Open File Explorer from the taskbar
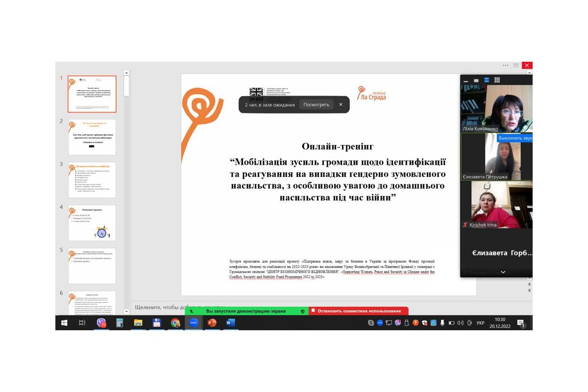This screenshot has width=588, height=392. coord(138,323)
